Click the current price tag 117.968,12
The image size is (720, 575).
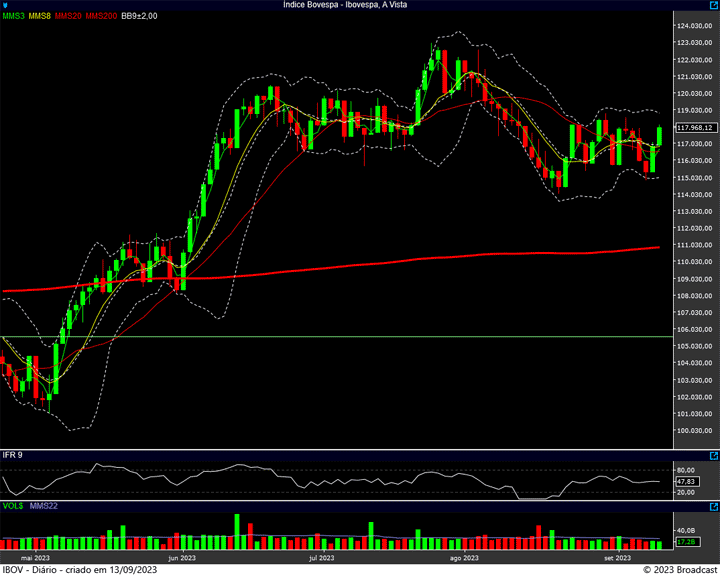[x=694, y=128]
